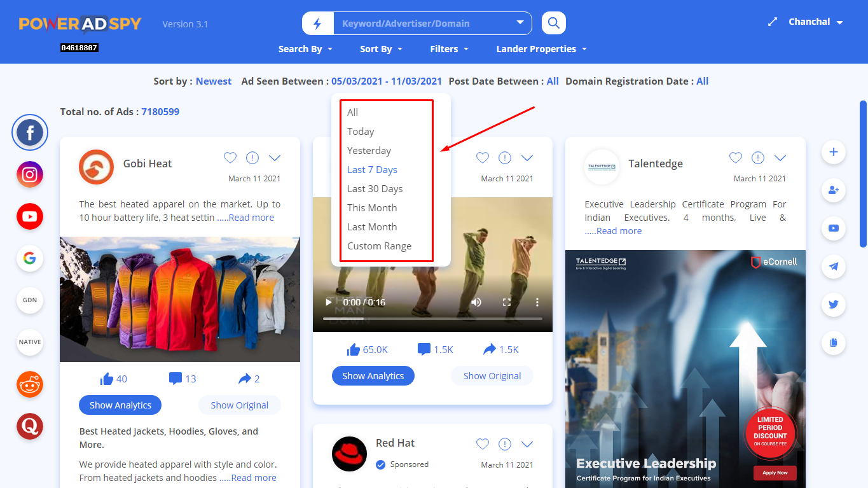
Task: Click the share arrow icon showing 1.5K
Action: pos(490,349)
